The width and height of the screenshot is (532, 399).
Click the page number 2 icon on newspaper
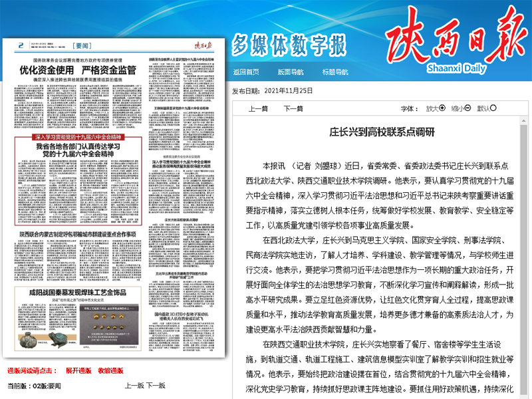click(x=19, y=46)
